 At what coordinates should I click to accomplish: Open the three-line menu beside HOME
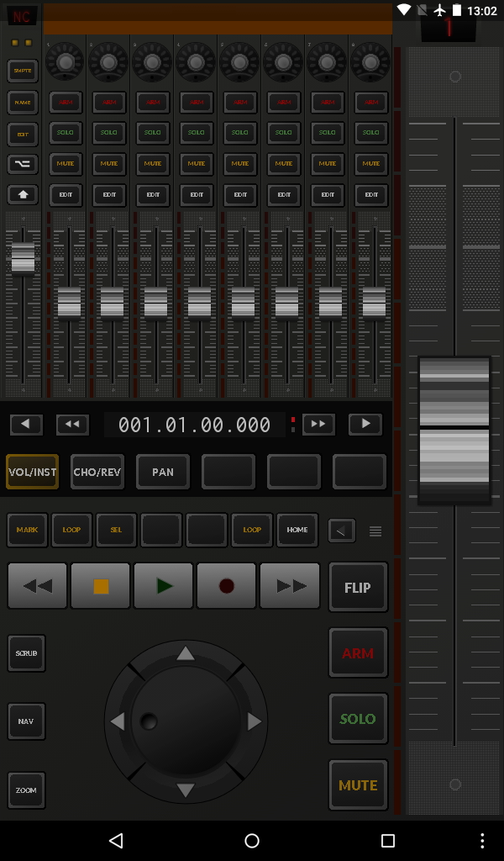pos(375,531)
